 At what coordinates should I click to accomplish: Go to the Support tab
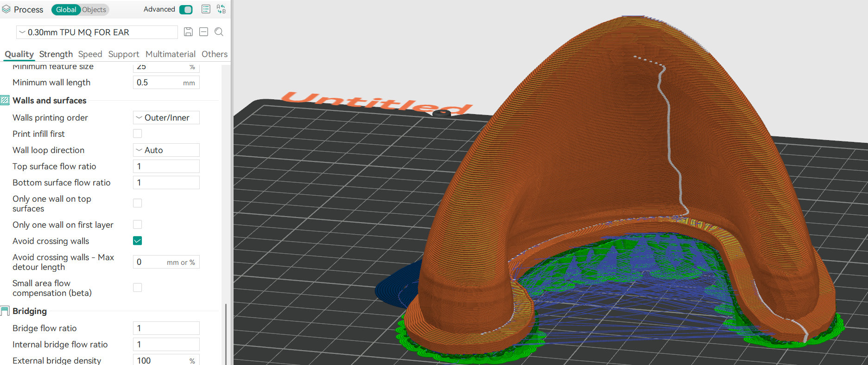pos(123,54)
